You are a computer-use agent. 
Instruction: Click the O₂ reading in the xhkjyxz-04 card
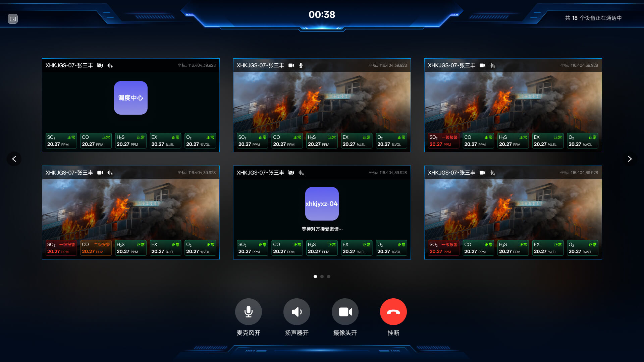tap(391, 248)
